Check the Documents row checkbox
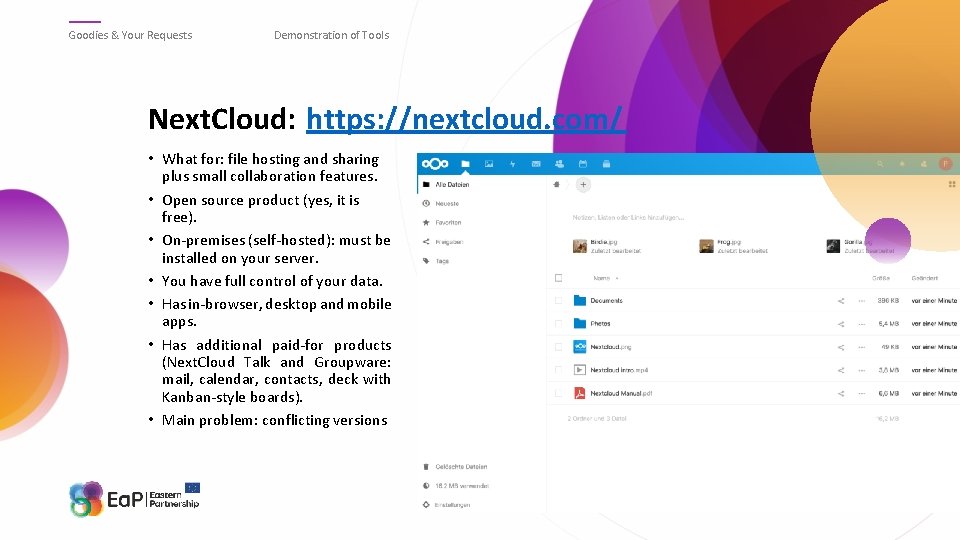The width and height of the screenshot is (960, 540). point(558,301)
